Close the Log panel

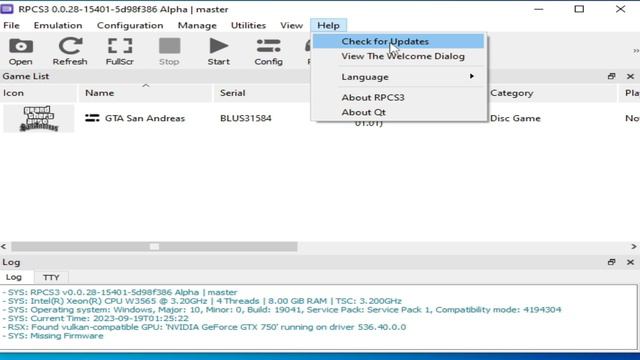(630, 262)
